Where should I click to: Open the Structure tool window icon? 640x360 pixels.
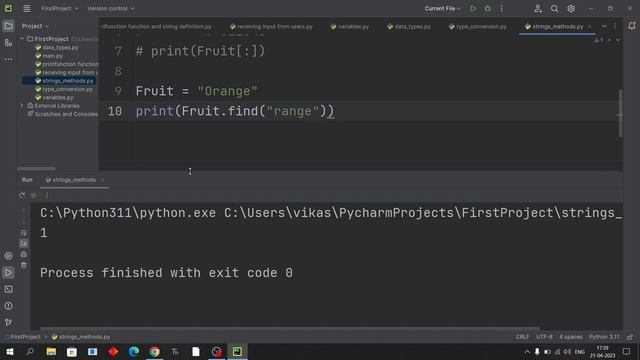pyautogui.click(x=8, y=42)
